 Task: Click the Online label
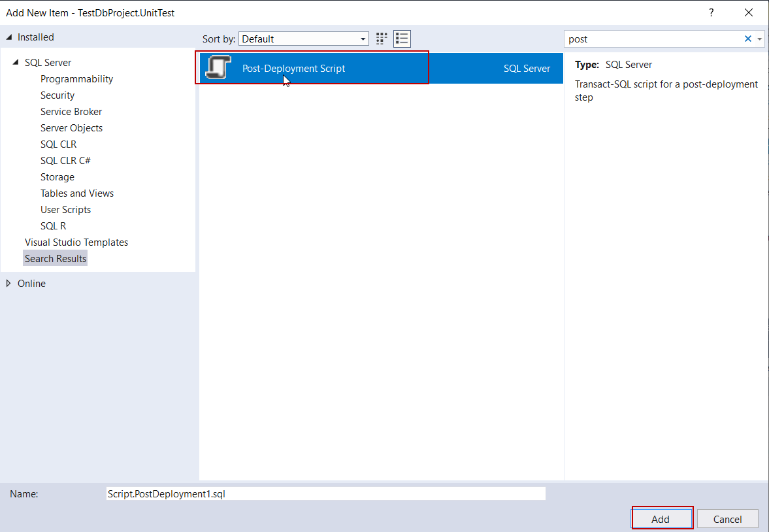31,283
